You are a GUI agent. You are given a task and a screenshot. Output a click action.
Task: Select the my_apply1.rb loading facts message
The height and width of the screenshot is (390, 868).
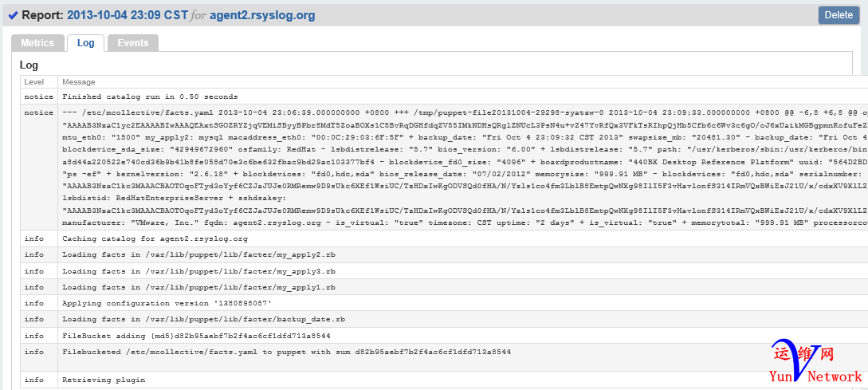tap(198, 287)
